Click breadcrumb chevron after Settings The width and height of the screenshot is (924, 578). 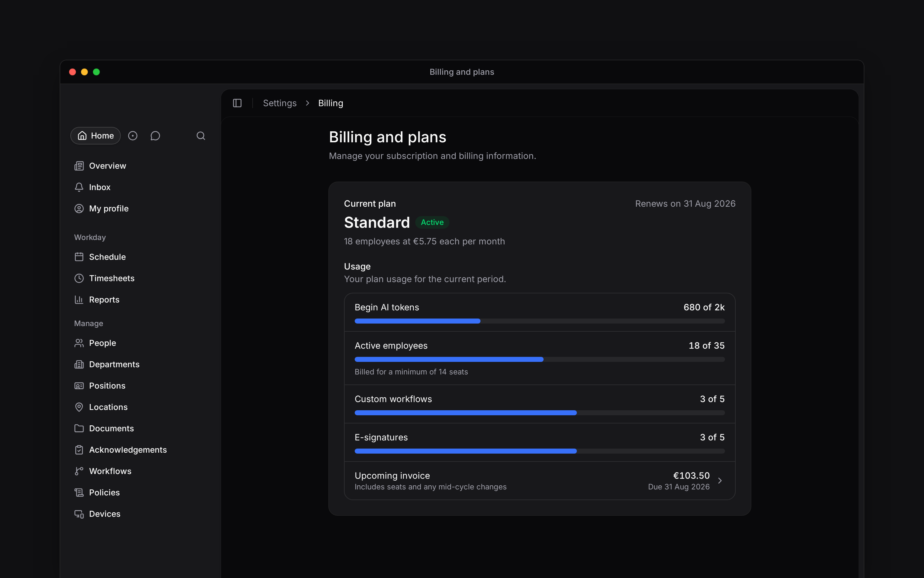307,103
